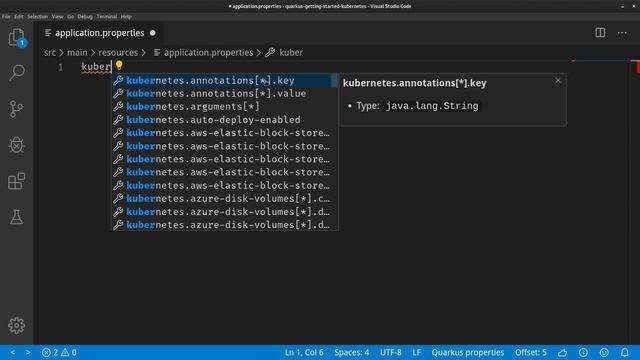Click Ln 1, Col 6 in status bar
The height and width of the screenshot is (360, 640).
[304, 352]
